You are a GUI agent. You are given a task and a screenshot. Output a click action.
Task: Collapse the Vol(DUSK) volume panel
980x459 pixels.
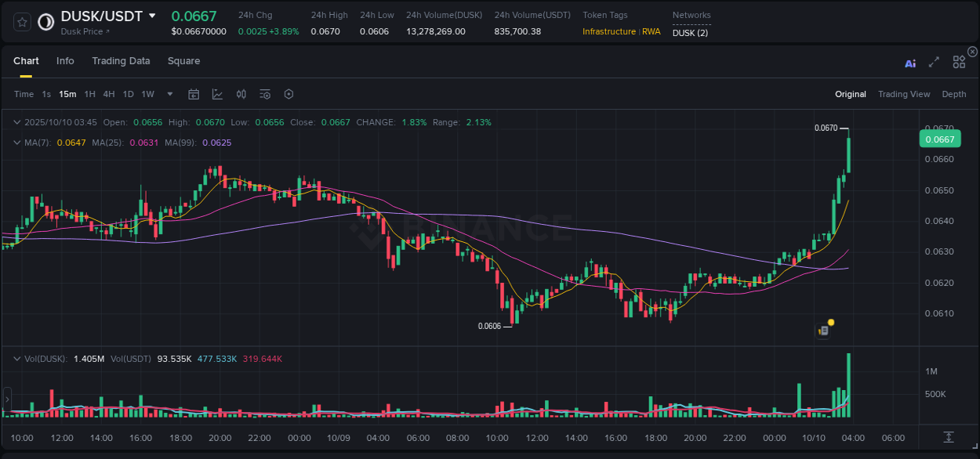[x=16, y=357]
